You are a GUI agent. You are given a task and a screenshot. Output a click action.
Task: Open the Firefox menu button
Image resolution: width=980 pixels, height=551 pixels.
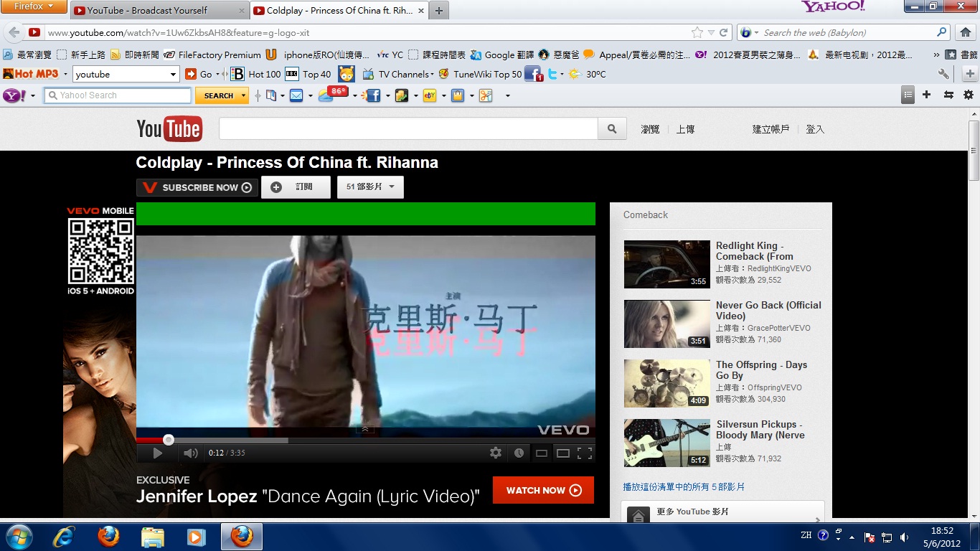[x=34, y=6]
